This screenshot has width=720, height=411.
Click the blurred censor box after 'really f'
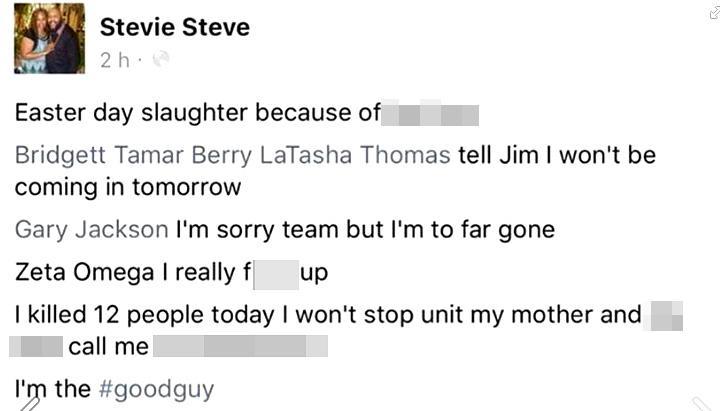[x=276, y=275]
